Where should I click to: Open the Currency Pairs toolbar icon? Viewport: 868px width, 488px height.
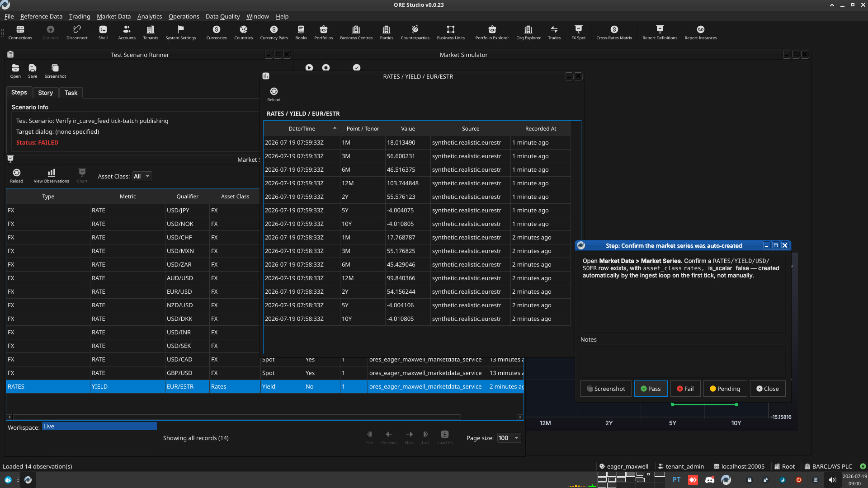tap(274, 32)
